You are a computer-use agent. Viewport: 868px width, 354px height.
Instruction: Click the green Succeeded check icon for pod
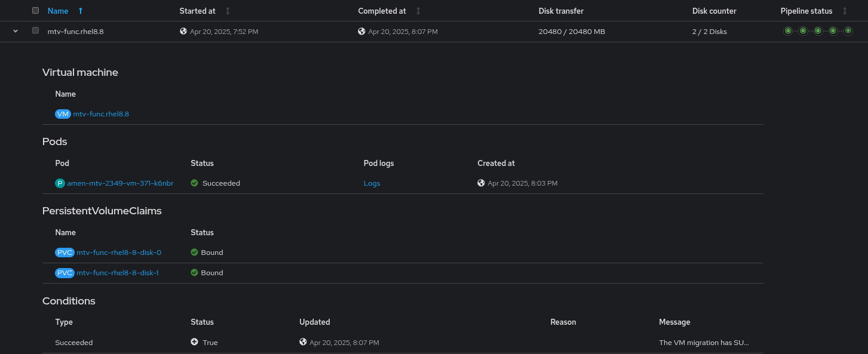click(195, 183)
